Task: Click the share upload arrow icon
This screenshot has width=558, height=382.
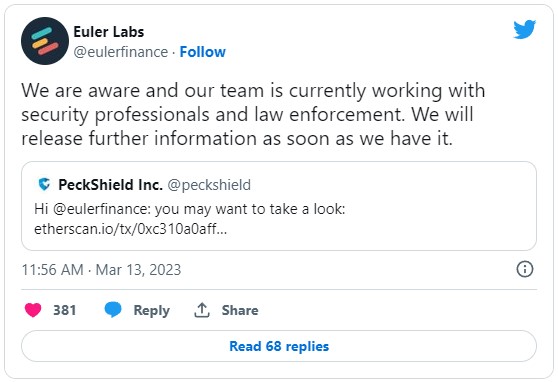Action: (202, 310)
